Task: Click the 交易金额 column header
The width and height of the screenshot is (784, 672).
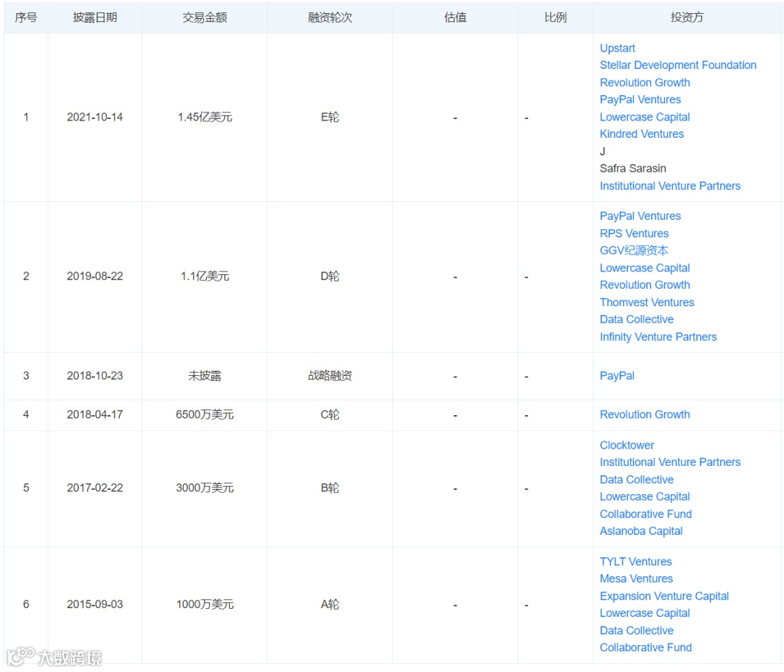Action: click(x=205, y=17)
